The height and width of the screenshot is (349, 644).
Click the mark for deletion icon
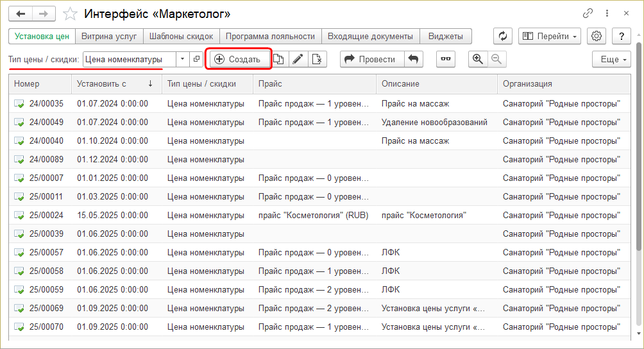(x=316, y=59)
